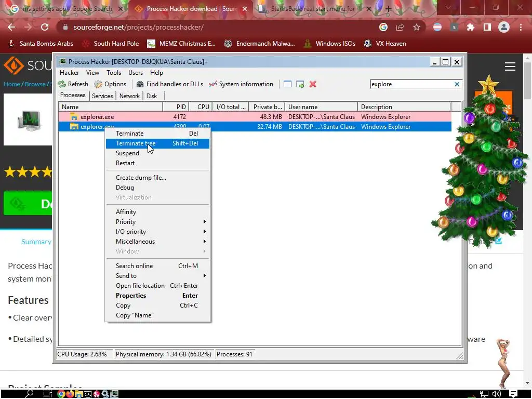Expand the Send to submenu
532x399 pixels.
pyautogui.click(x=158, y=275)
